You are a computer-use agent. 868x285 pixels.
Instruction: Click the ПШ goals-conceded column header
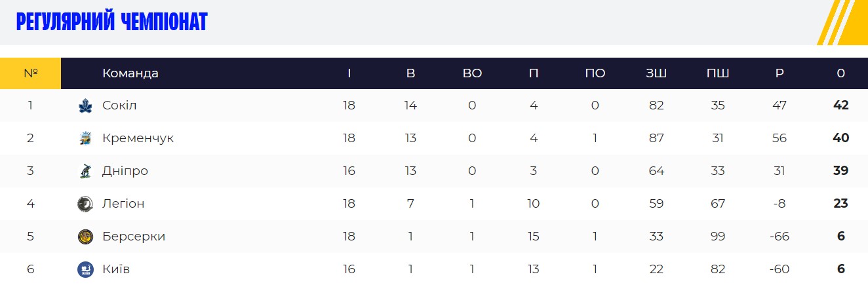(x=718, y=73)
